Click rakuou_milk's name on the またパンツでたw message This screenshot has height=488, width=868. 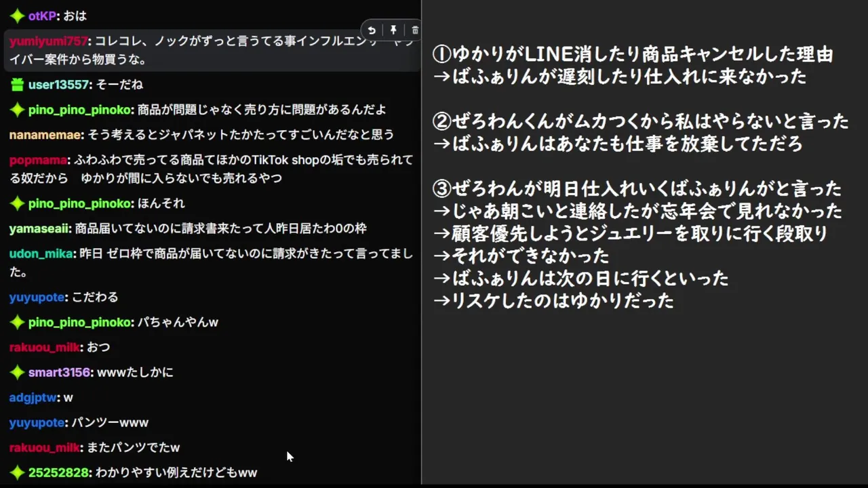pos(45,447)
